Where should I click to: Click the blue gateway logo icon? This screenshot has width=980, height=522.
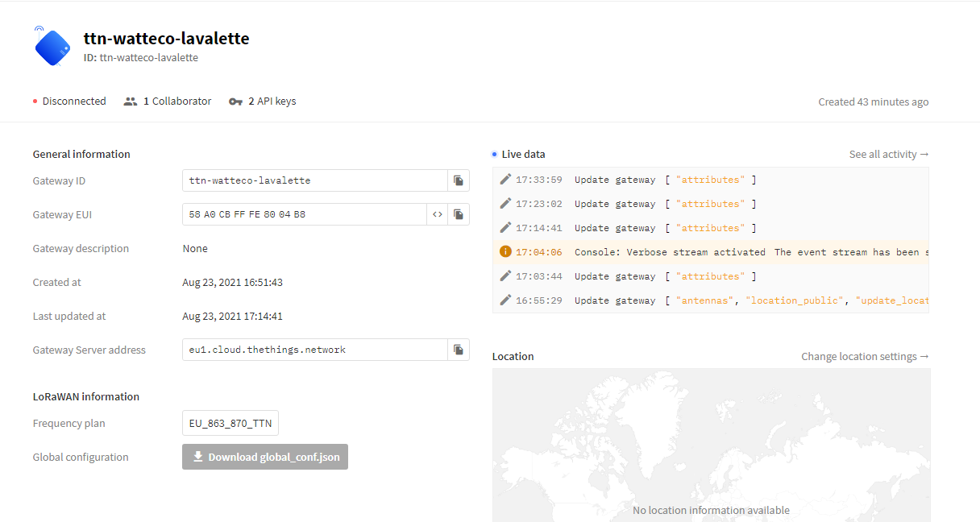pyautogui.click(x=52, y=47)
